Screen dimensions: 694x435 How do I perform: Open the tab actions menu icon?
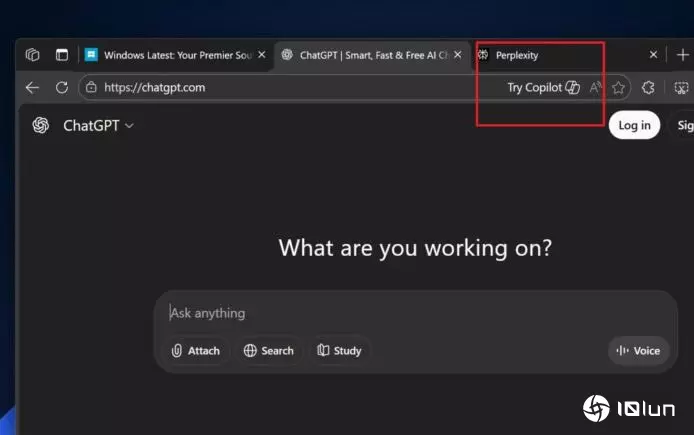62,55
